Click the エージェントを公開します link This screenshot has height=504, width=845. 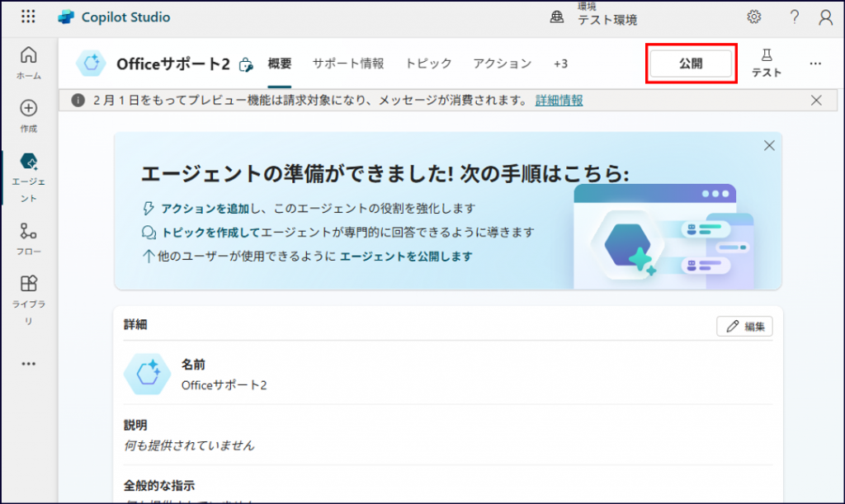pyautogui.click(x=406, y=257)
